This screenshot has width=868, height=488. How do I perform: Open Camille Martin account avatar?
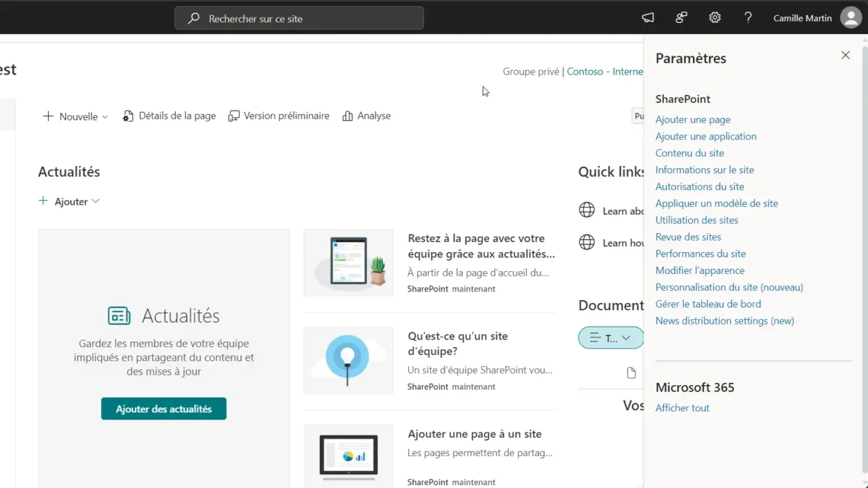851,18
